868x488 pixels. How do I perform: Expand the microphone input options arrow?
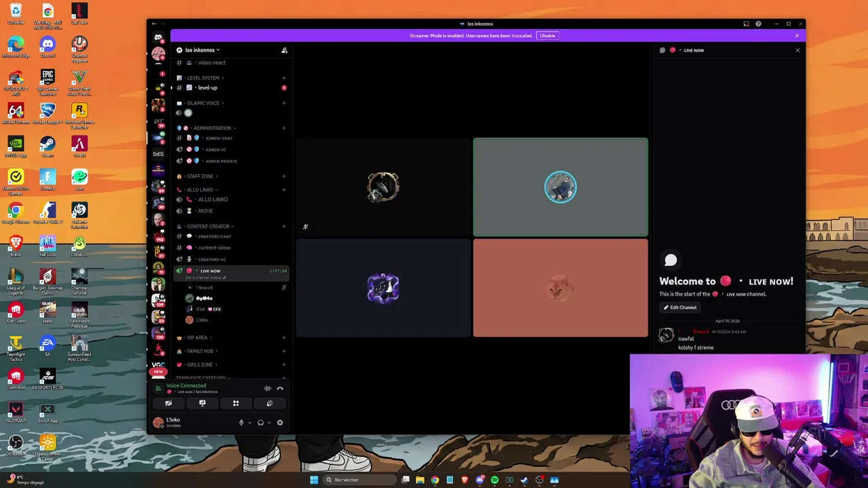click(x=250, y=423)
